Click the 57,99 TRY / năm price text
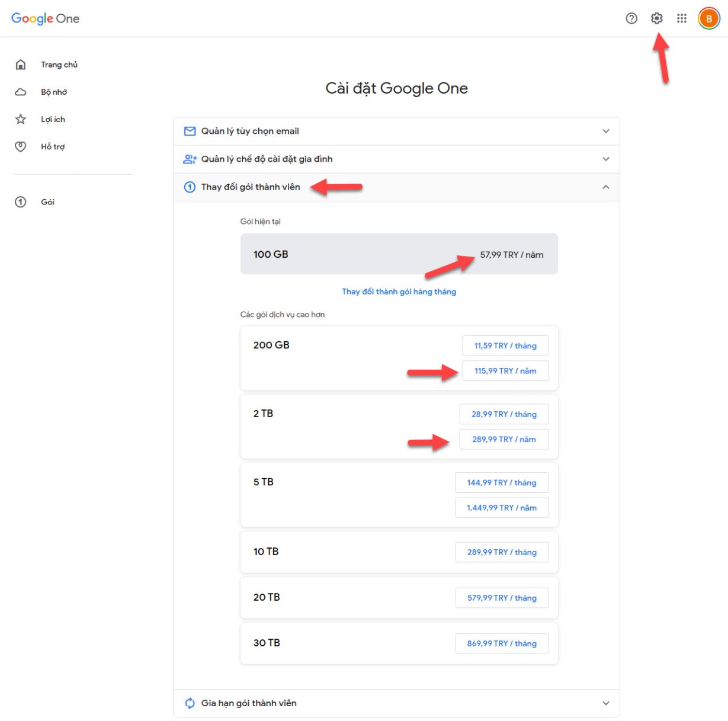728x721 pixels. pyautogui.click(x=512, y=255)
